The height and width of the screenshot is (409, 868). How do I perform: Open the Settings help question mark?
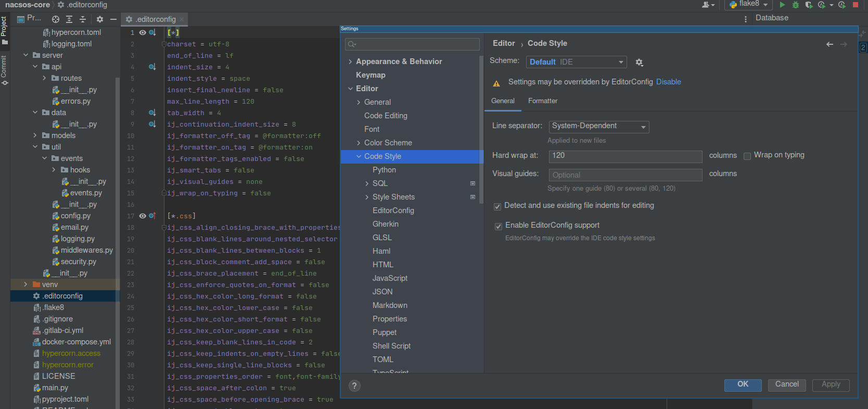[354, 386]
